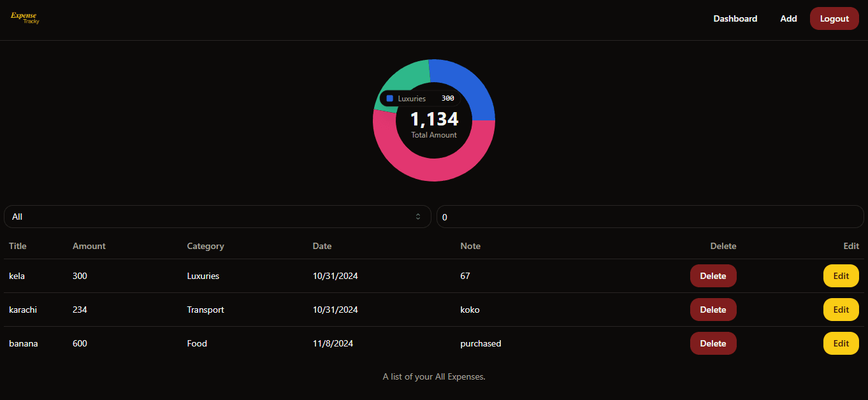The height and width of the screenshot is (400, 868).
Task: Click the Date column header
Action: coord(322,246)
